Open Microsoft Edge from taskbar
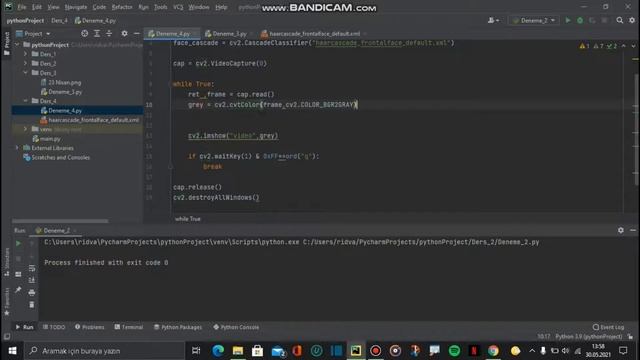 218,351
